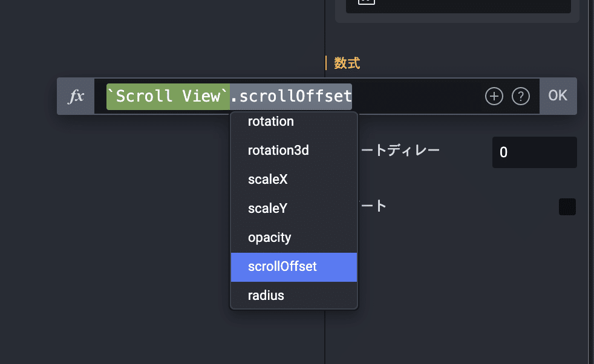
Task: Click the green `Scroll View` token in formula
Action: [168, 96]
